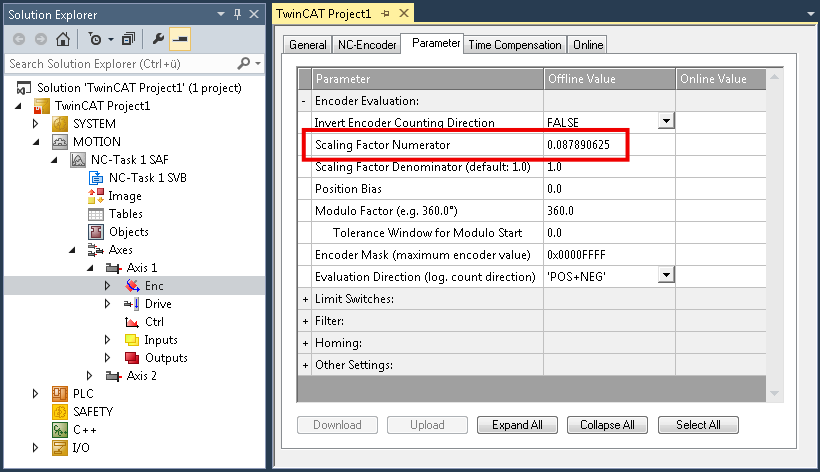This screenshot has width=821, height=472.
Task: Open the Tables item under NC-Task 1 SAF
Action: pyautogui.click(x=126, y=214)
